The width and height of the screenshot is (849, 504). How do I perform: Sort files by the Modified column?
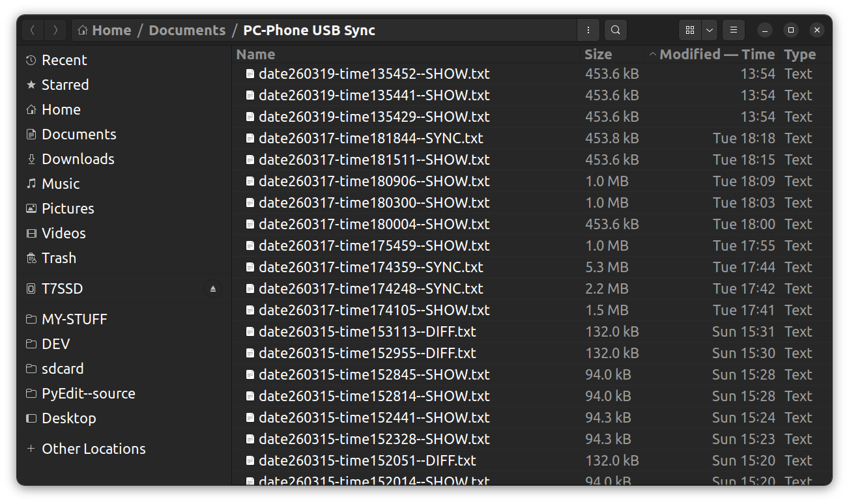point(716,55)
